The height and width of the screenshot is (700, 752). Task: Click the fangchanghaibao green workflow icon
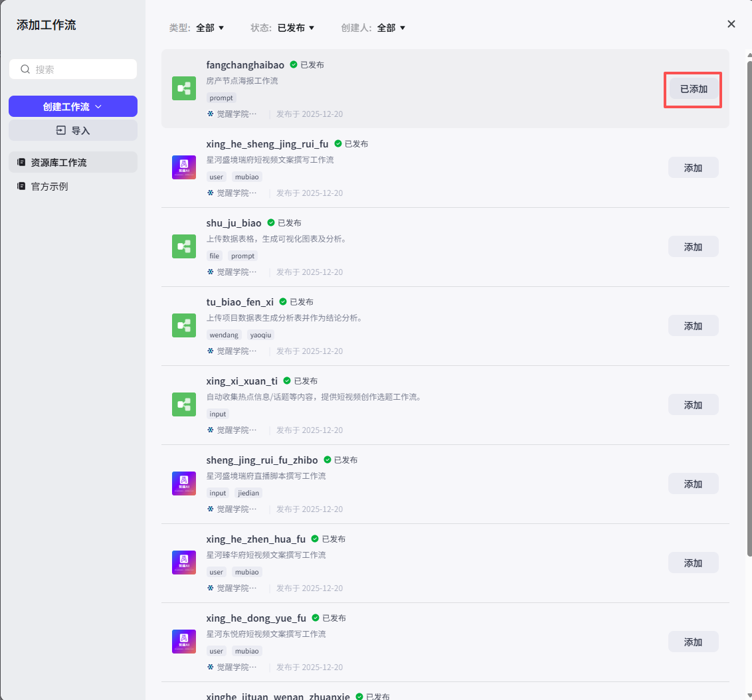point(184,88)
